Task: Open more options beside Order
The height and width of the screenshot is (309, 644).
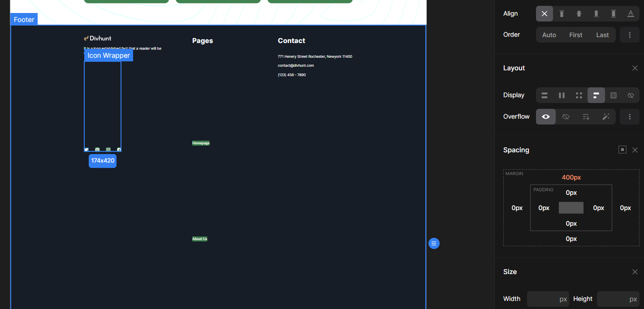Action: (630, 35)
